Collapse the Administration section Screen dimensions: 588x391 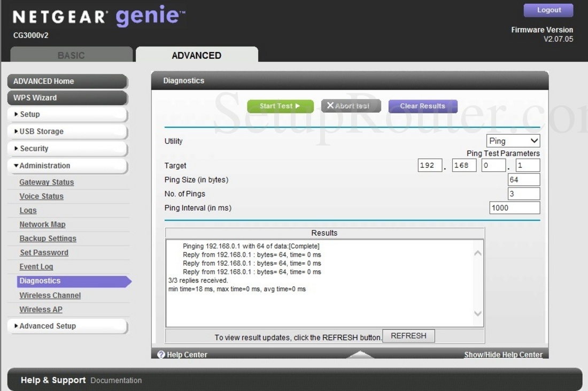click(x=67, y=166)
